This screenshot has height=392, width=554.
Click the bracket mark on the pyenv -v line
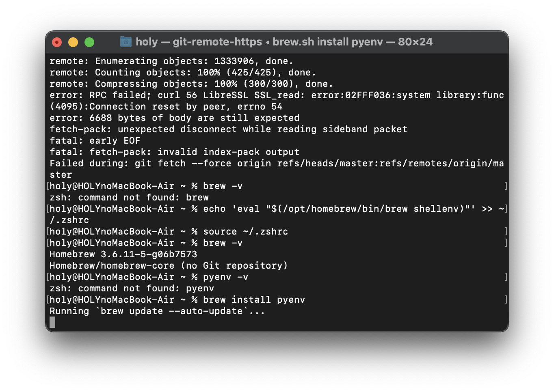pos(505,277)
